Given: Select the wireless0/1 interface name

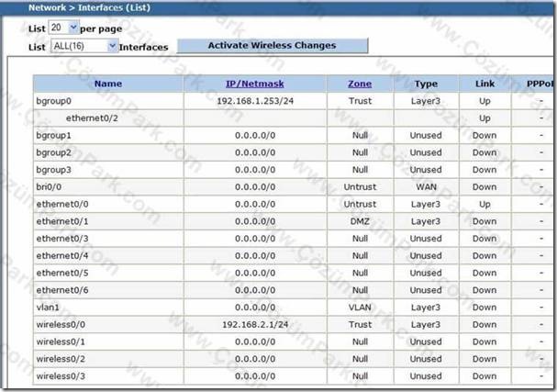Looking at the screenshot, I should click(61, 342).
